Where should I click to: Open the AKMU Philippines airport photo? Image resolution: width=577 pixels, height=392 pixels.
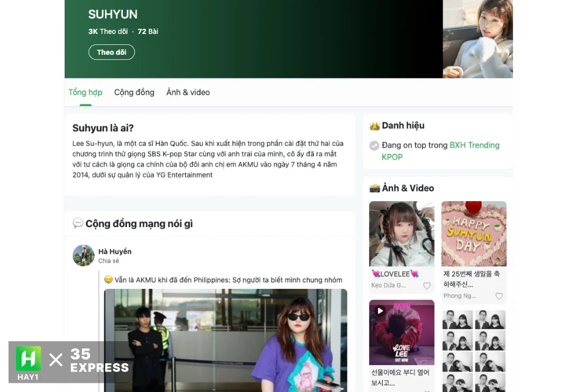click(226, 340)
